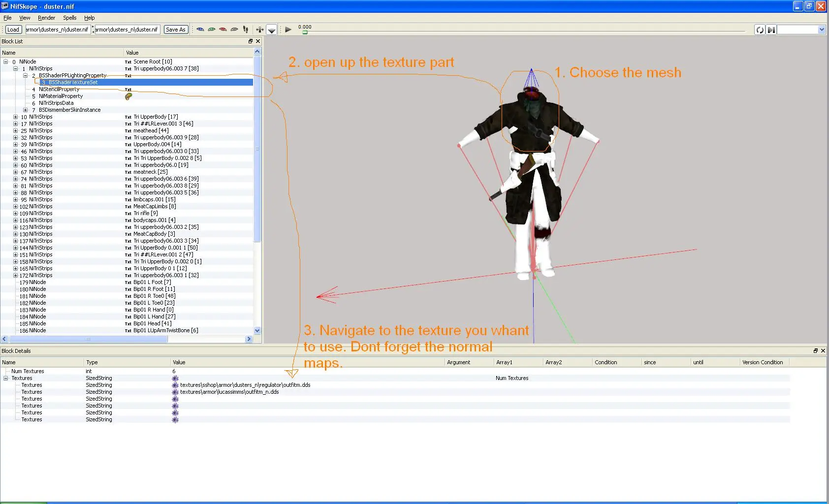Image resolution: width=829 pixels, height=504 pixels.
Task: Click the Block List scroll-down arrow
Action: [x=257, y=331]
